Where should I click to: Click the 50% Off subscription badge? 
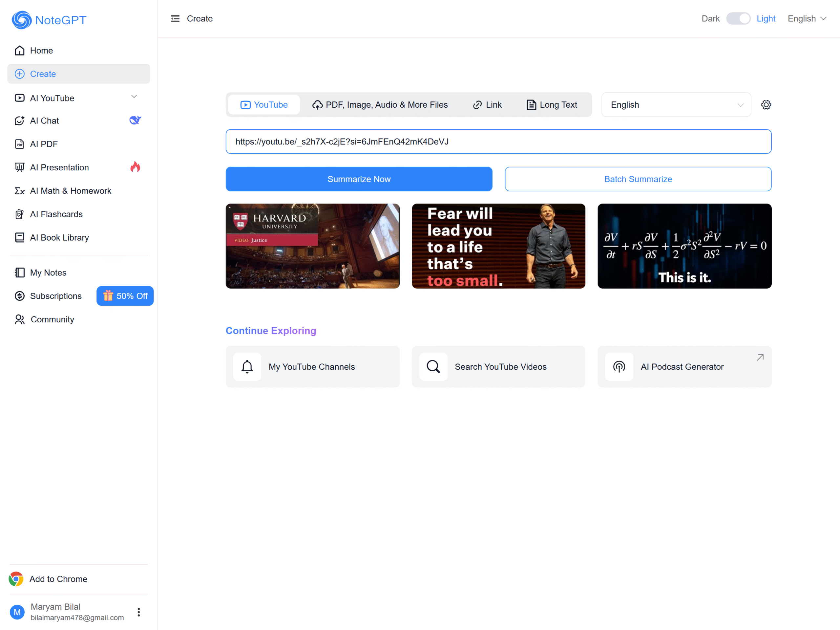125,295
